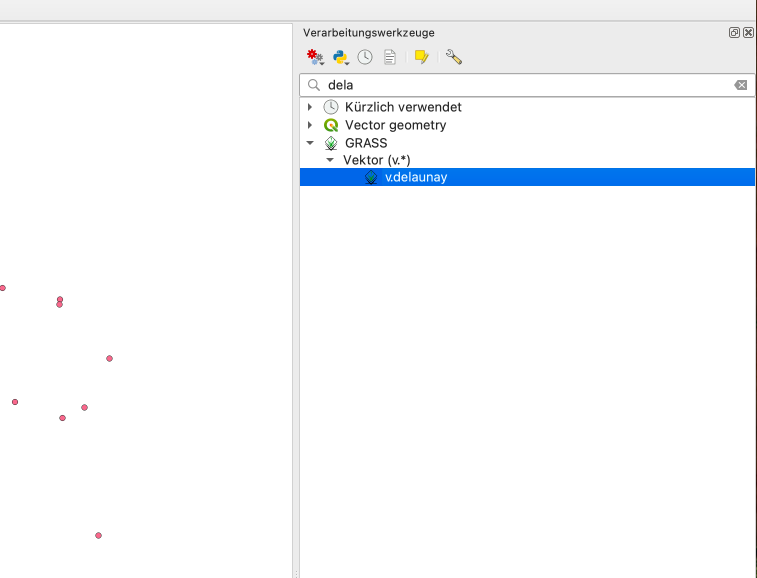Float the Verarbeitungswerkzeuge panel
Image resolution: width=757 pixels, height=578 pixels.
734,32
